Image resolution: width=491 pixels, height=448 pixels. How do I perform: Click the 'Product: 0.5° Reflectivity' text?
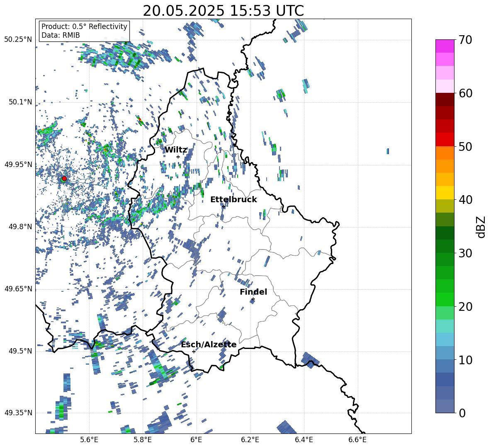click(84, 26)
